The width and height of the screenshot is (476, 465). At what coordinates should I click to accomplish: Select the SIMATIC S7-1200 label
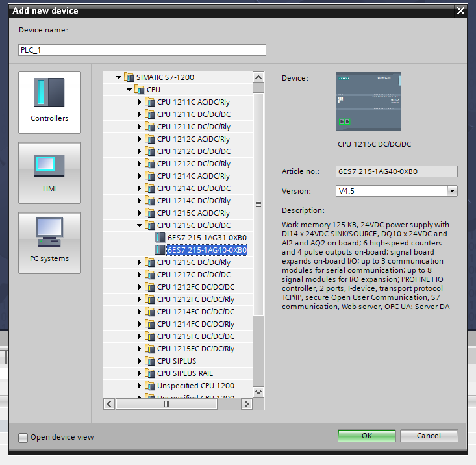[x=165, y=77]
